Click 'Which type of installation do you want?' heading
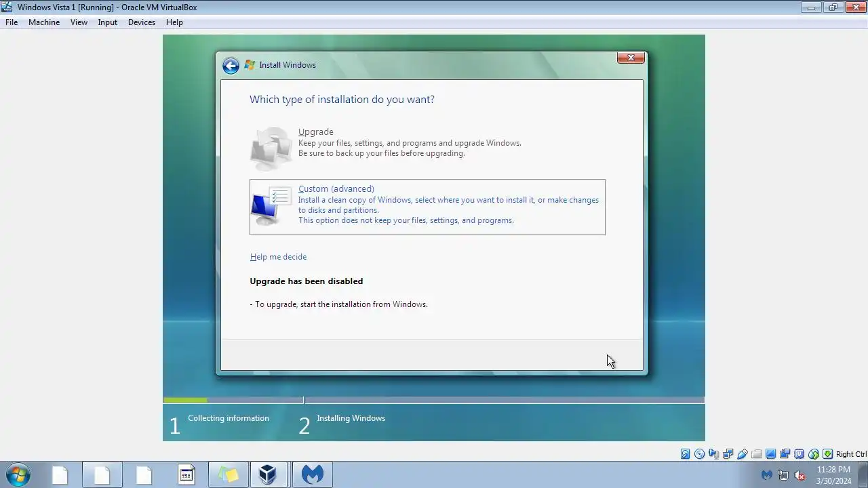 tap(342, 100)
